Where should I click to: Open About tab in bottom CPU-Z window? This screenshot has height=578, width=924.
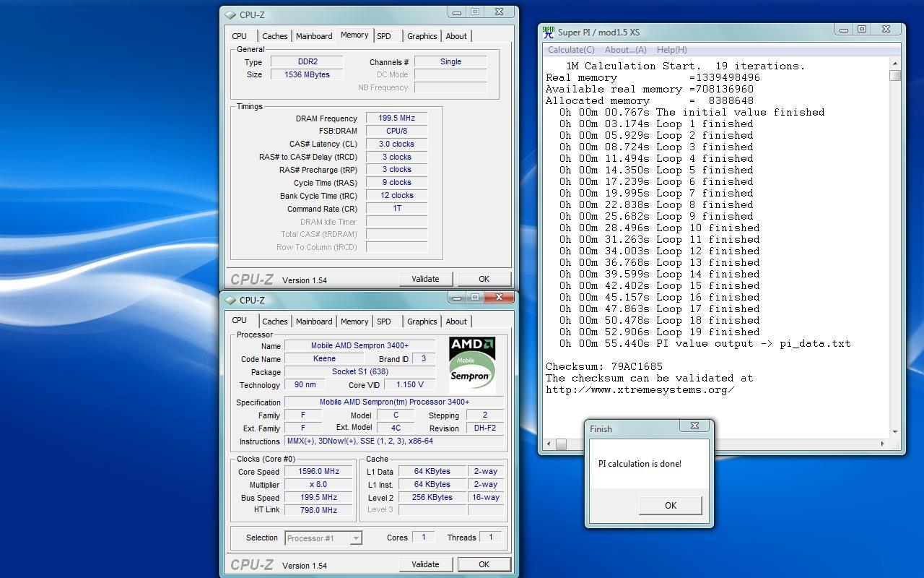point(456,322)
